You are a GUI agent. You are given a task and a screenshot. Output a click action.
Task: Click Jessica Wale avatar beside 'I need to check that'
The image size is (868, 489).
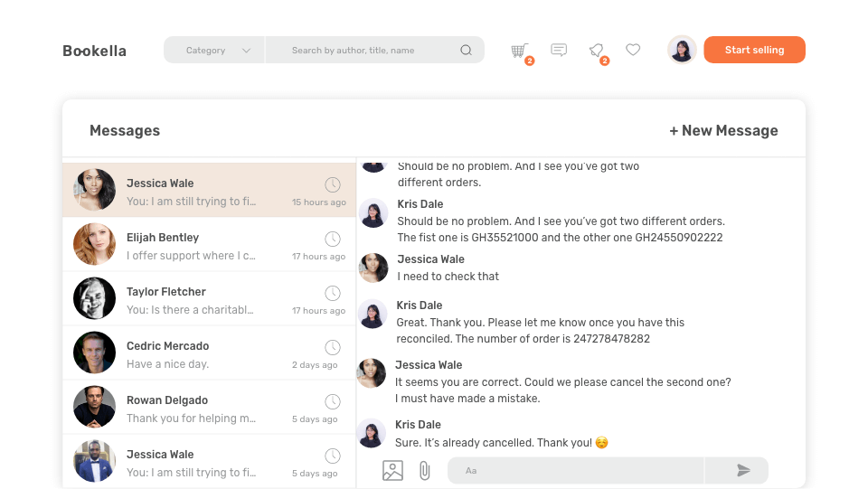373,268
